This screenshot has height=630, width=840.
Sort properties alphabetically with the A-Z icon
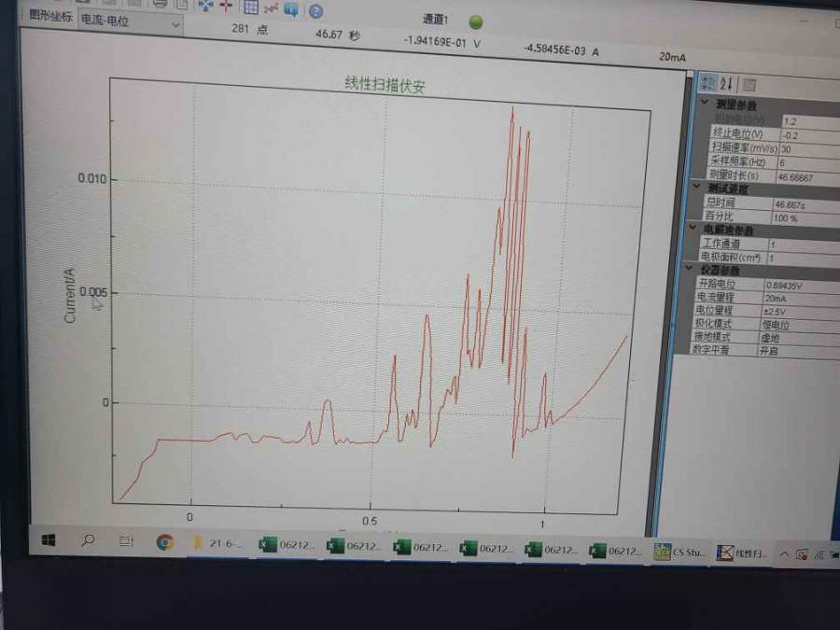click(x=727, y=85)
